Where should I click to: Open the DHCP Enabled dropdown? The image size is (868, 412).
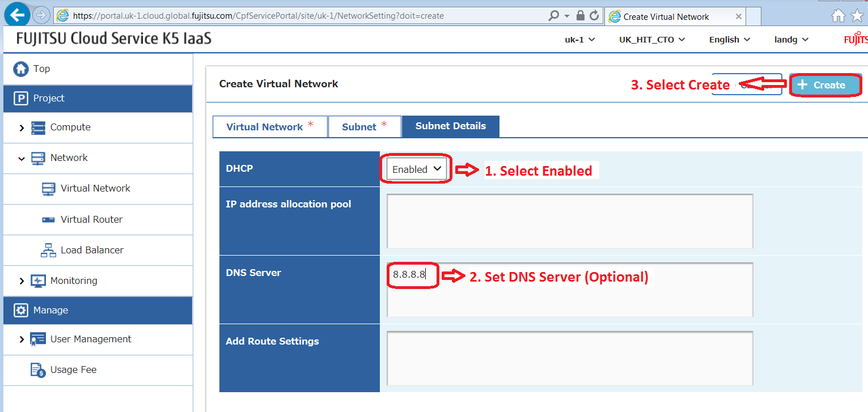tap(416, 169)
